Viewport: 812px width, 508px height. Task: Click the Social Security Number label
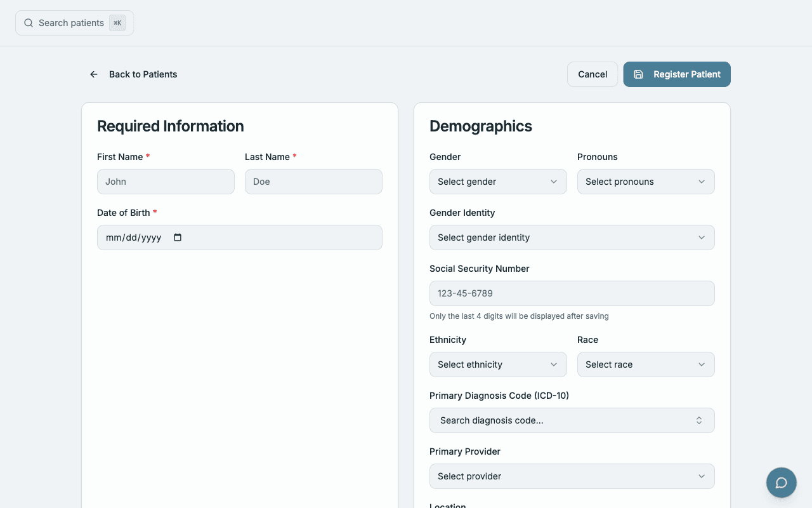(x=480, y=269)
